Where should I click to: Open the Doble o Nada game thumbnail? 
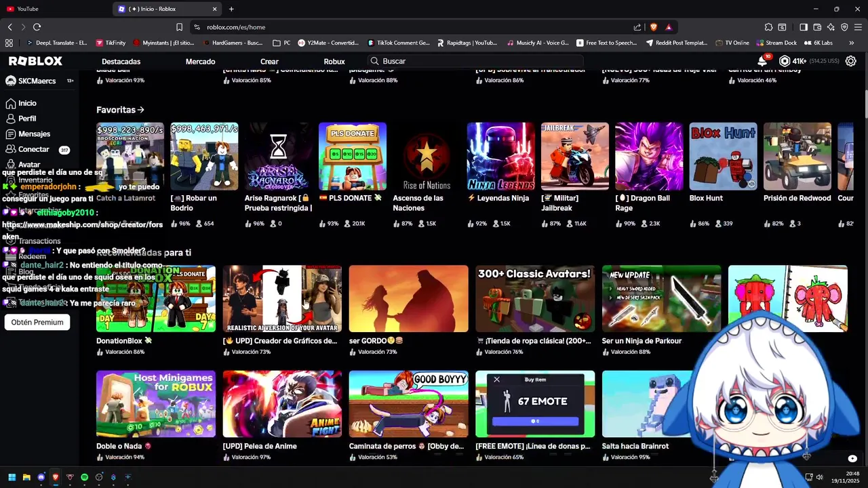tap(156, 404)
